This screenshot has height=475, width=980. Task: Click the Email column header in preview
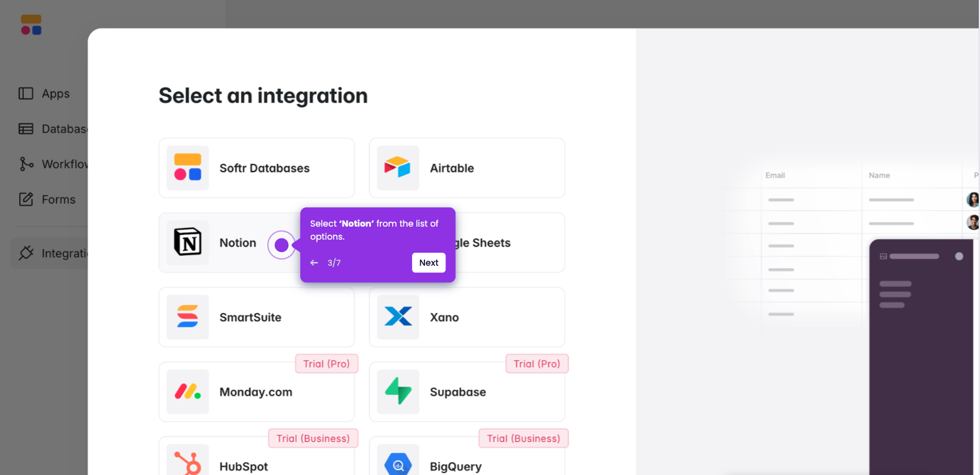point(775,176)
